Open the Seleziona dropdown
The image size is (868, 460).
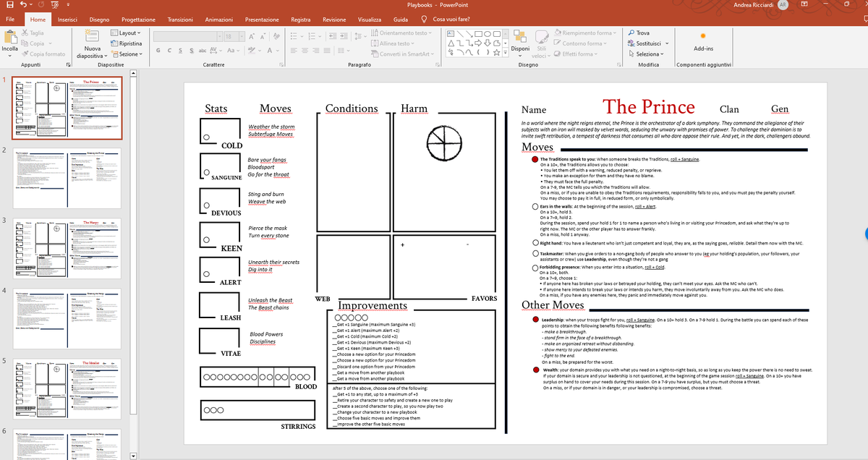click(x=646, y=54)
